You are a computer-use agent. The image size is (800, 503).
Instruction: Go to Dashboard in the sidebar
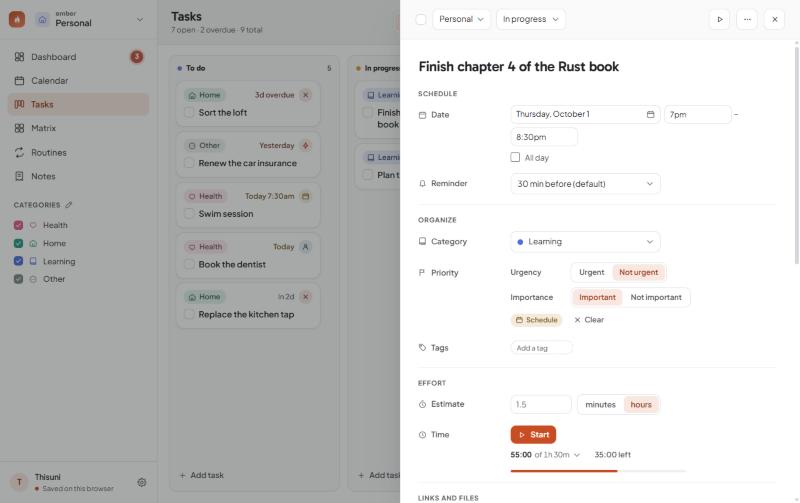point(78,57)
